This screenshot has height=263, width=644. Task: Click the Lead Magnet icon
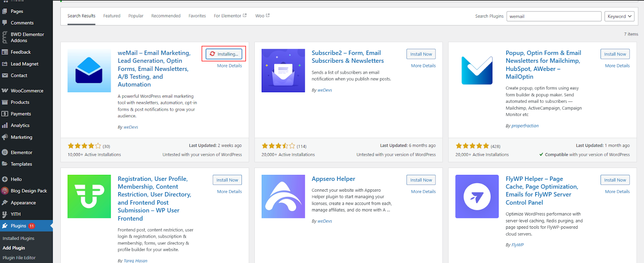click(x=5, y=64)
